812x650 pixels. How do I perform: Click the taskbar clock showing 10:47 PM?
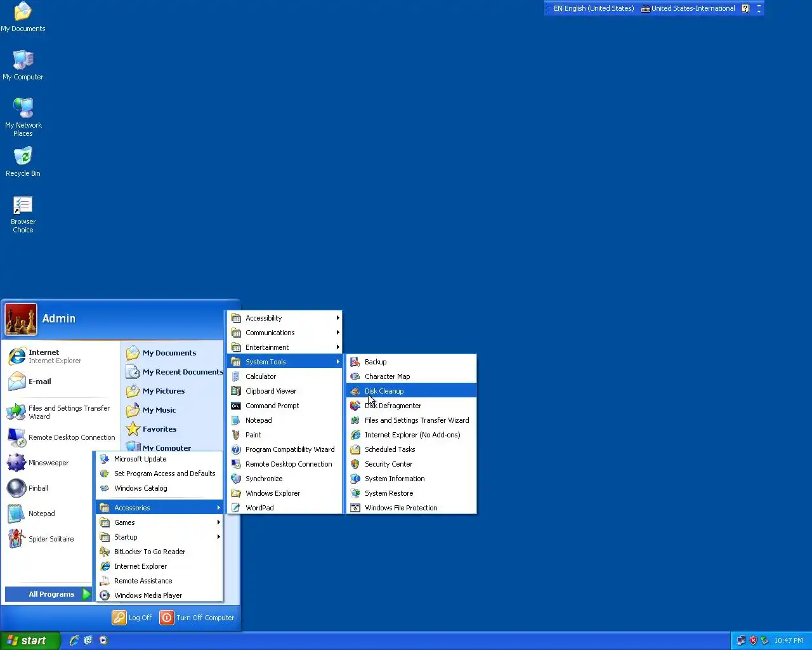tap(789, 640)
